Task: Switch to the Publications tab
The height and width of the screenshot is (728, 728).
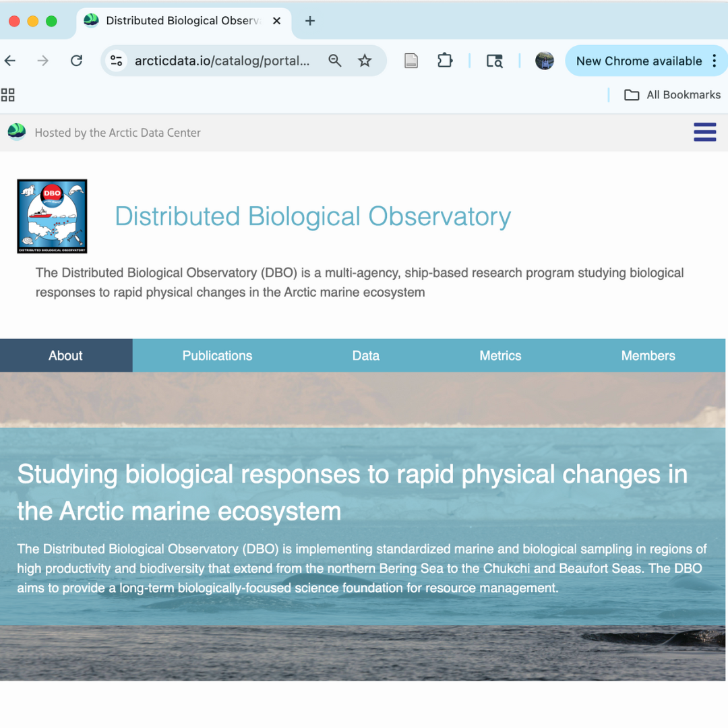Action: [217, 356]
